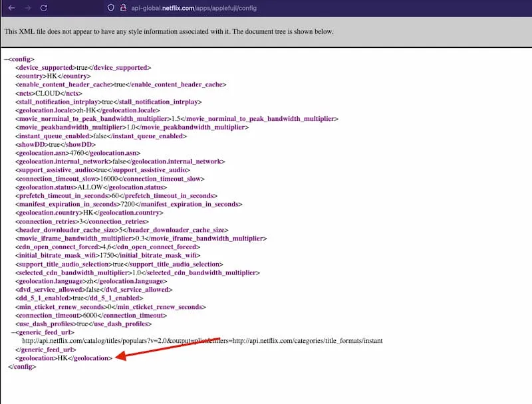Viewport: 532px width, 404px height.
Task: Click the forward navigation arrow
Action: [x=26, y=9]
